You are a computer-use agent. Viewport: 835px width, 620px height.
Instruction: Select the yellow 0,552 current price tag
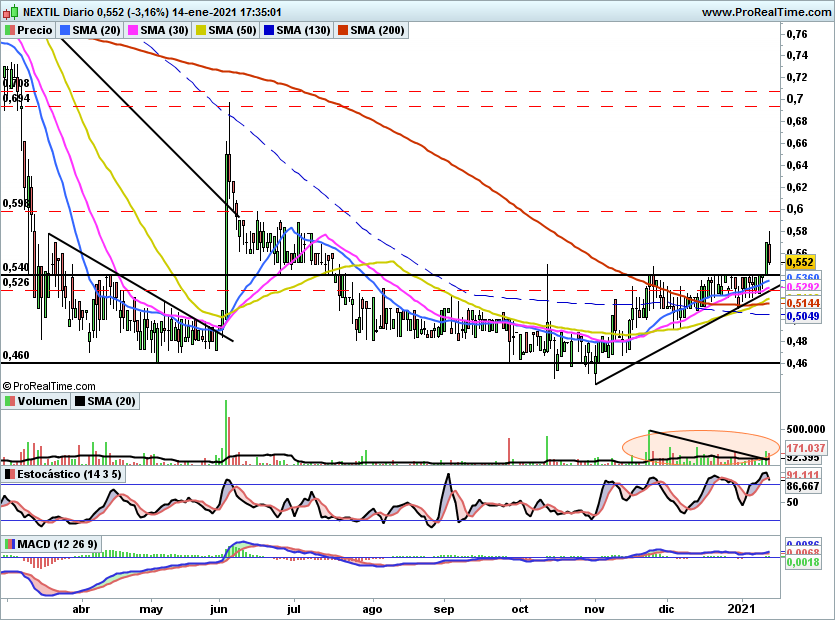[800, 262]
